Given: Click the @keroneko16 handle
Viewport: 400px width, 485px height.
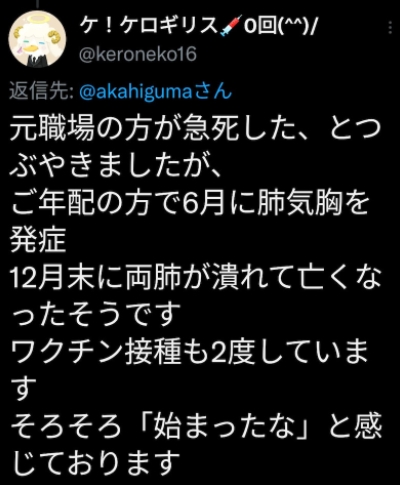Looking at the screenshot, I should [x=138, y=54].
